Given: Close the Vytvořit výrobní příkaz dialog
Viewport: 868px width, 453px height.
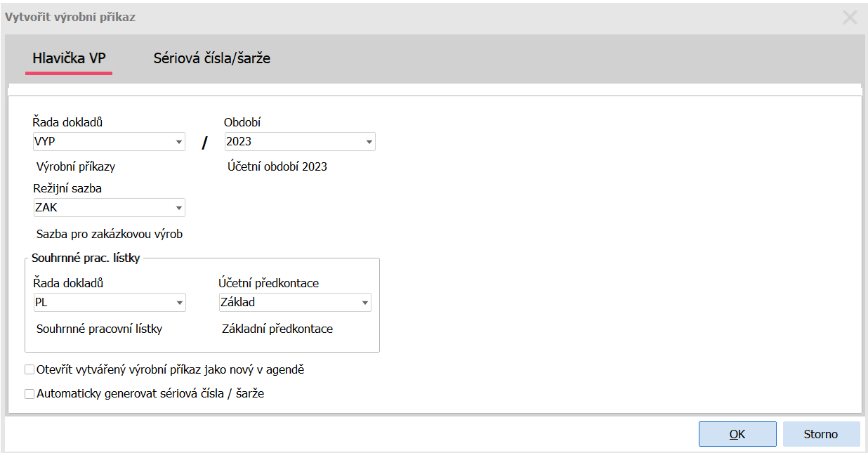Looking at the screenshot, I should pyautogui.click(x=850, y=18).
